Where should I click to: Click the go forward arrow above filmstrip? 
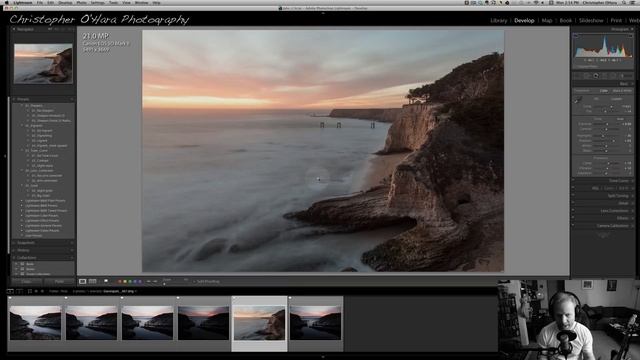pos(42,291)
